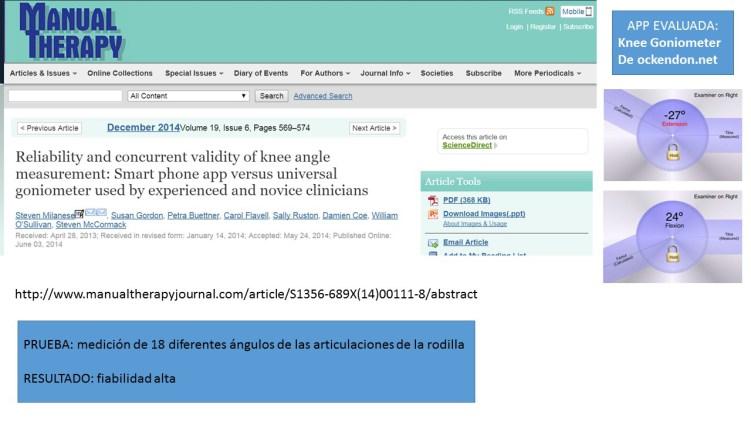Viewport: 751px width, 422px height.
Task: Open author Petra Buettner link
Action: point(193,216)
